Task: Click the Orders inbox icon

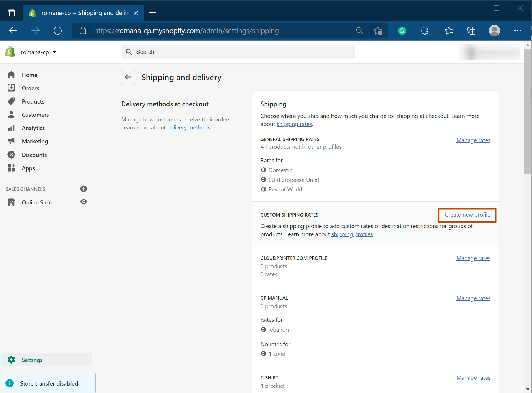Action: 11,88
